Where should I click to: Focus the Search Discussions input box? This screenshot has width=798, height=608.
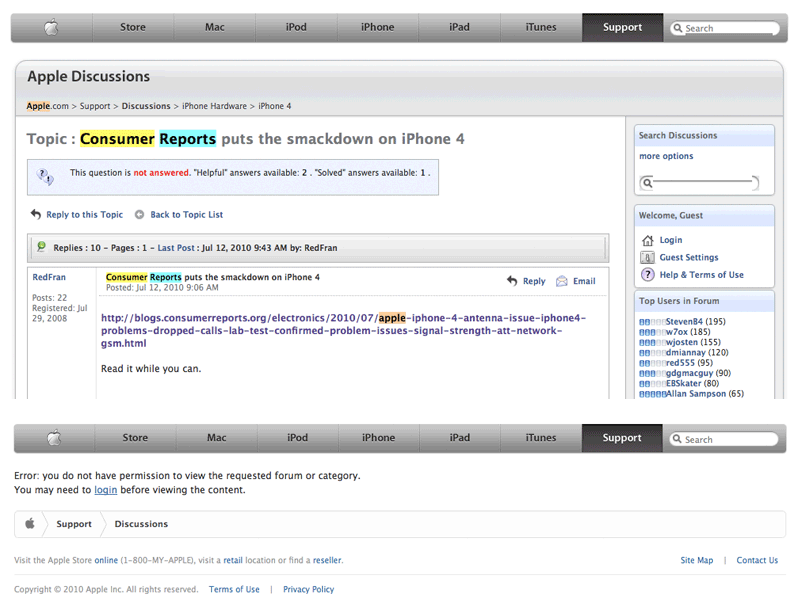coord(699,183)
